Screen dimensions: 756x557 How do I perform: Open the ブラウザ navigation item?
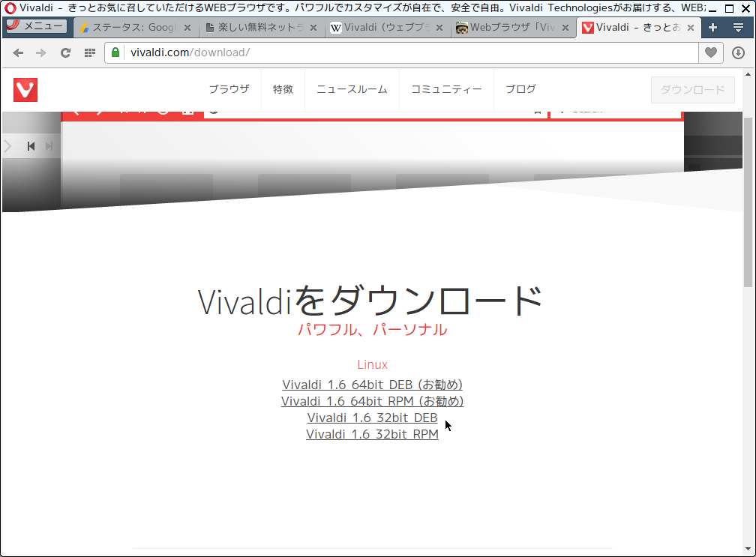click(x=229, y=89)
